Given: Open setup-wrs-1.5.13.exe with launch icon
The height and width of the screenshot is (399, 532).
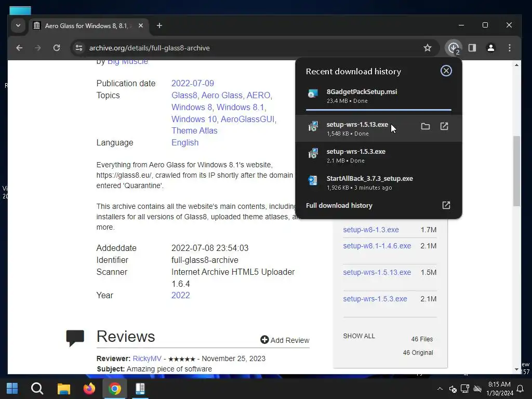Looking at the screenshot, I should pyautogui.click(x=444, y=127).
